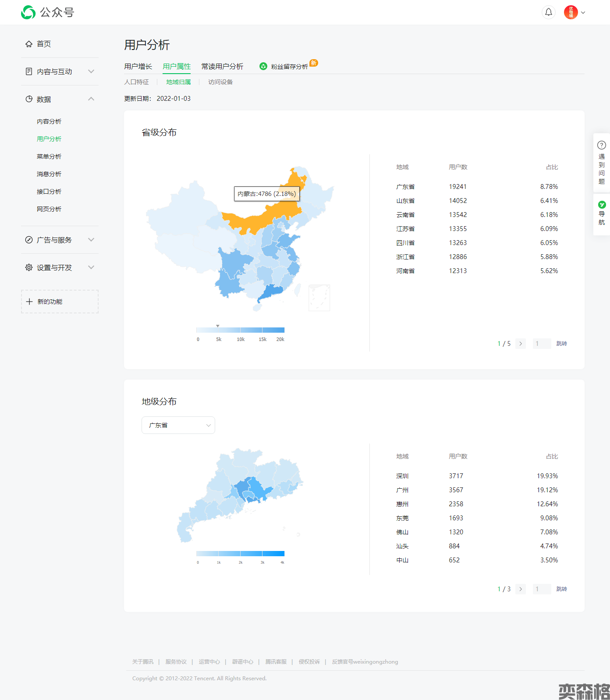Image resolution: width=610 pixels, height=700 pixels.
Task: Switch to the 用户增长 tab
Action: click(x=138, y=67)
